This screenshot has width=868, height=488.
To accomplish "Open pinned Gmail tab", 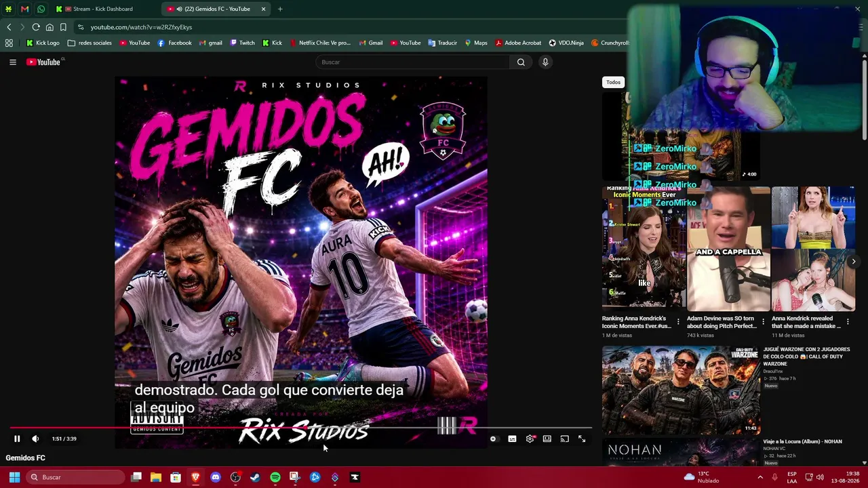I will click(x=24, y=9).
